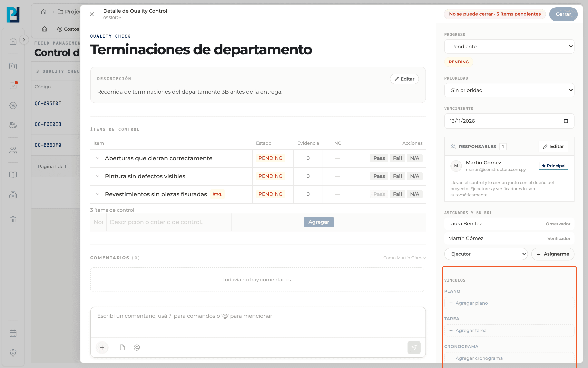Expand the sidebar with the chevron arrow
The image size is (588, 368).
[24, 40]
